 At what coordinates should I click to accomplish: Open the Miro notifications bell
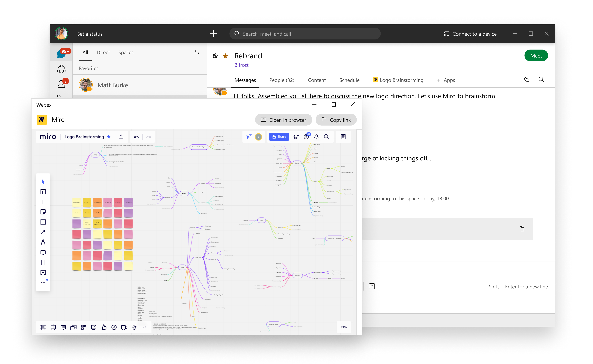click(316, 137)
